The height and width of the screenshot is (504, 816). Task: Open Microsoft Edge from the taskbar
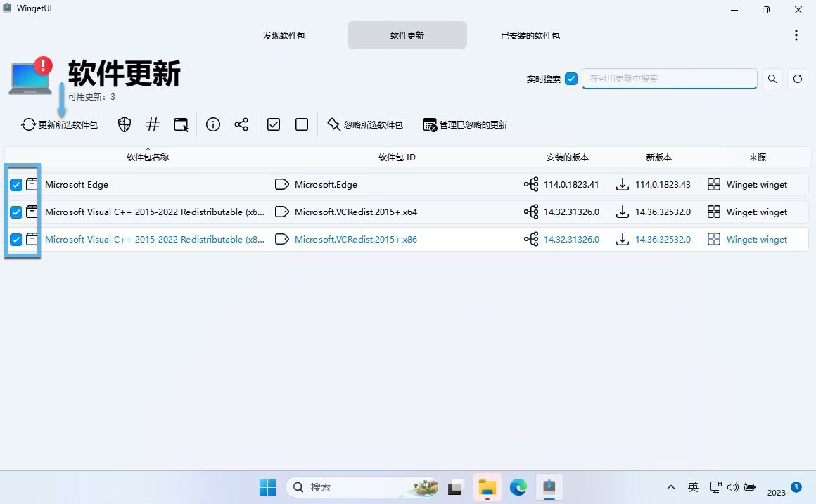tap(518, 487)
